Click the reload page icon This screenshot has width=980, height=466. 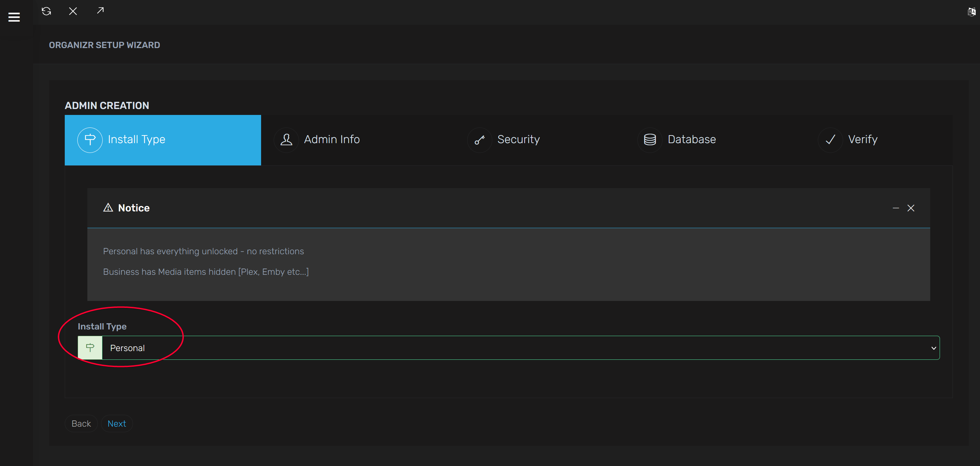click(x=46, y=11)
